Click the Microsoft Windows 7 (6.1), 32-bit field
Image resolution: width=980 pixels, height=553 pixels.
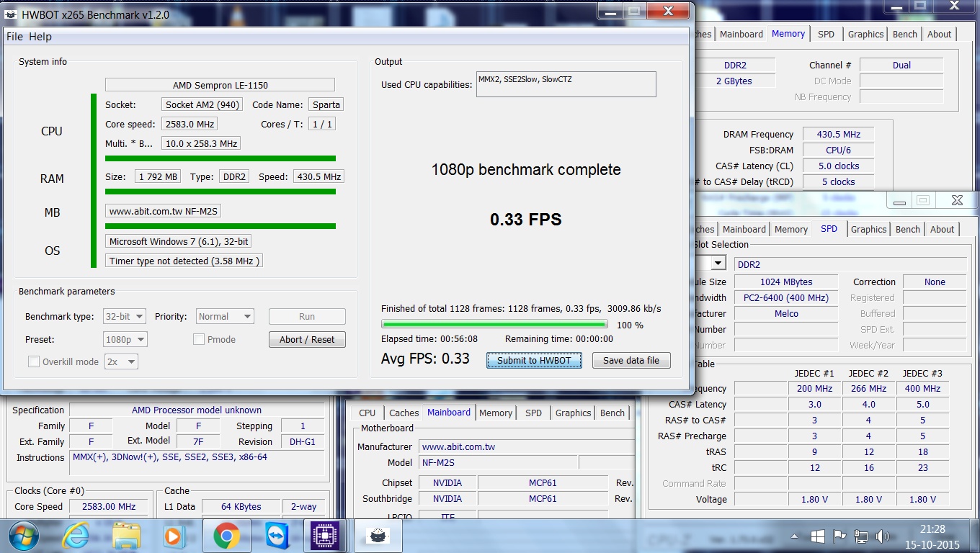179,241
